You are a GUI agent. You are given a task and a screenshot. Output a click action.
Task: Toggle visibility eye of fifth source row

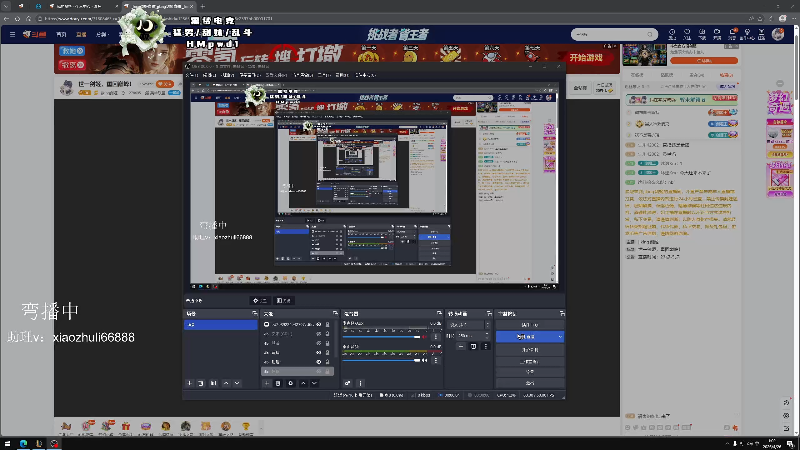319,362
